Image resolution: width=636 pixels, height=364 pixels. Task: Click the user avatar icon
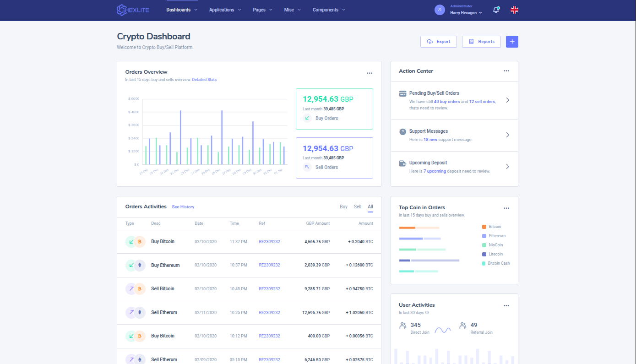pyautogui.click(x=440, y=10)
